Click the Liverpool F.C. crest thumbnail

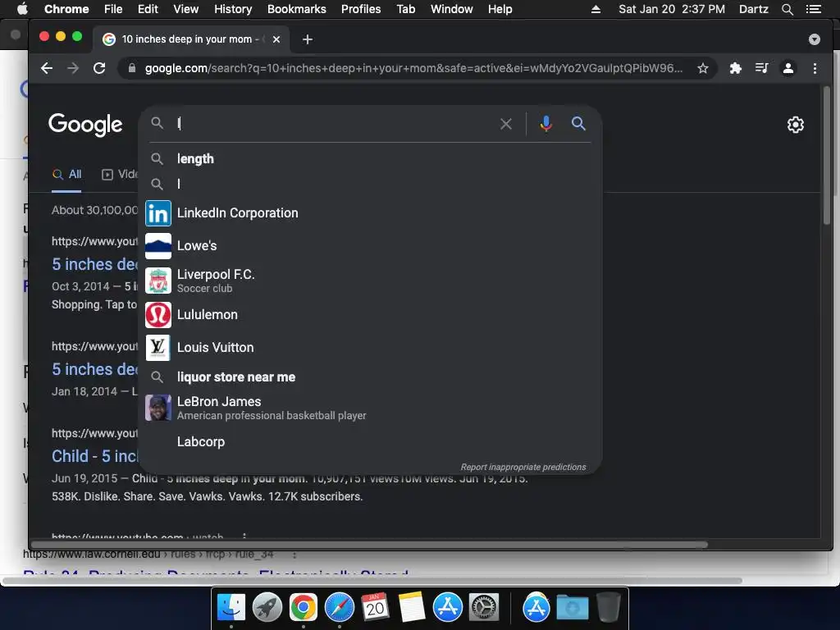pos(158,281)
